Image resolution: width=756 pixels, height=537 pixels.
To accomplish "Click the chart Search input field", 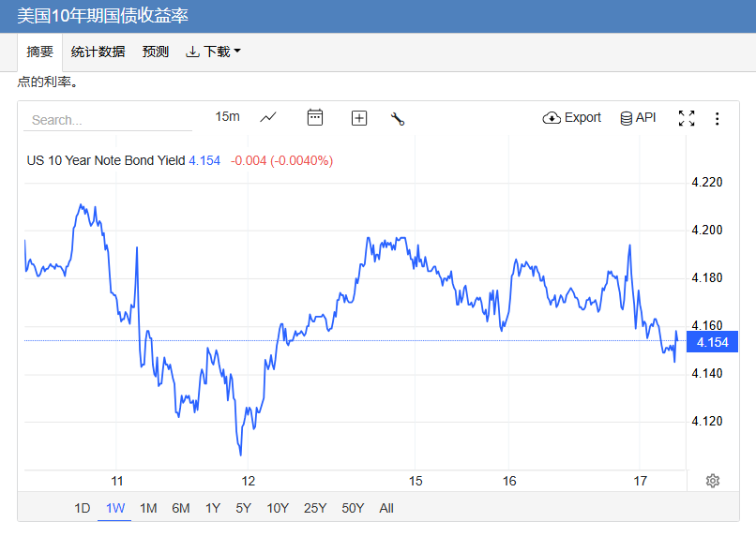I will 108,120.
